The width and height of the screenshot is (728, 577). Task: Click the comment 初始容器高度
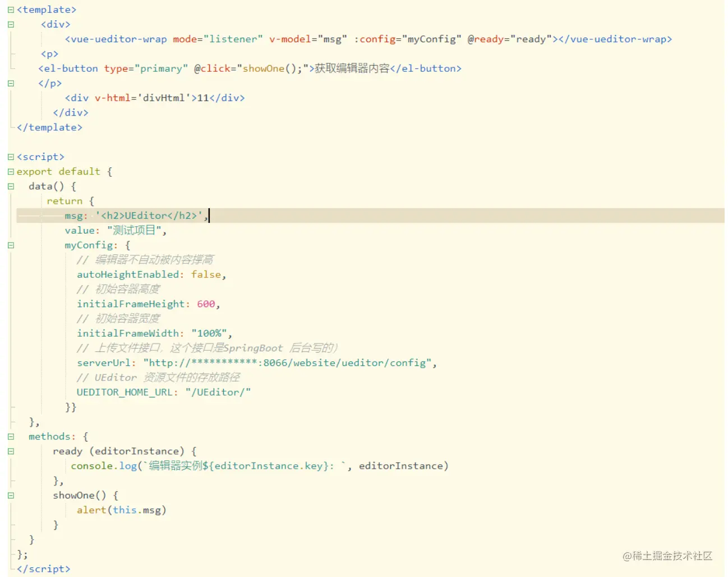(118, 289)
